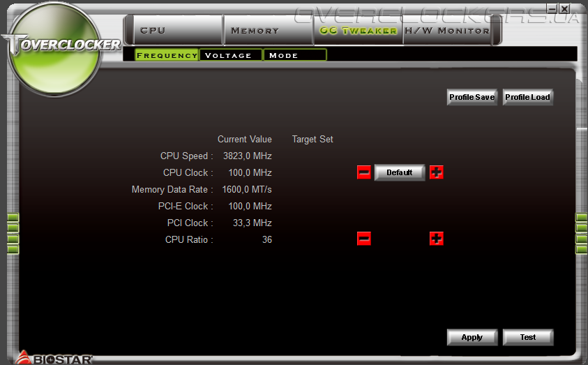The image size is (588, 365).
Task: Select the OC Tweaker tab
Action: click(358, 30)
